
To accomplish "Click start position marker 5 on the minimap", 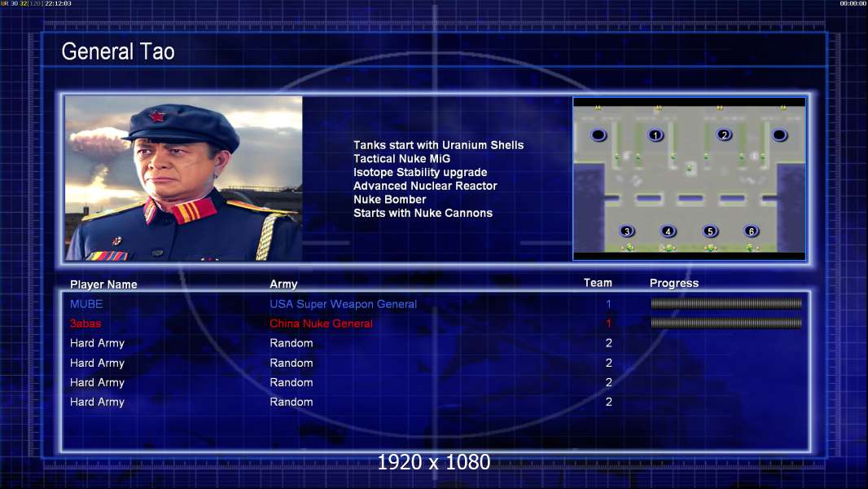I will pos(710,231).
